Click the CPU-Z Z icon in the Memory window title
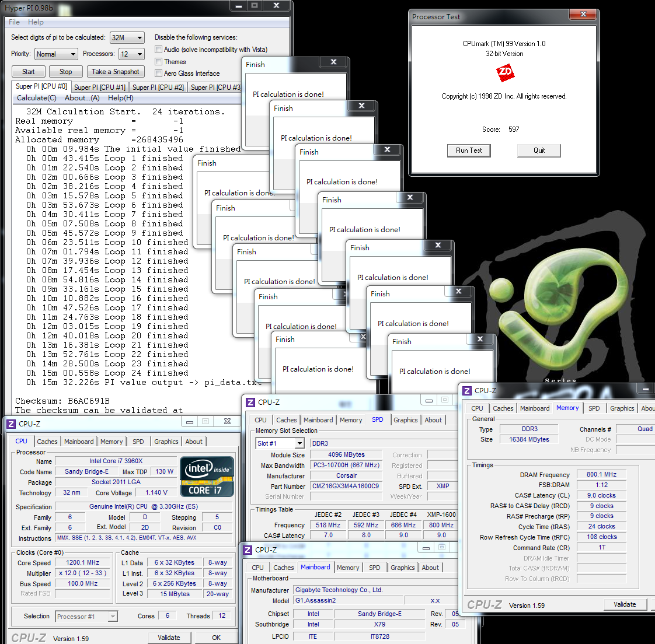This screenshot has height=644, width=655. click(467, 391)
